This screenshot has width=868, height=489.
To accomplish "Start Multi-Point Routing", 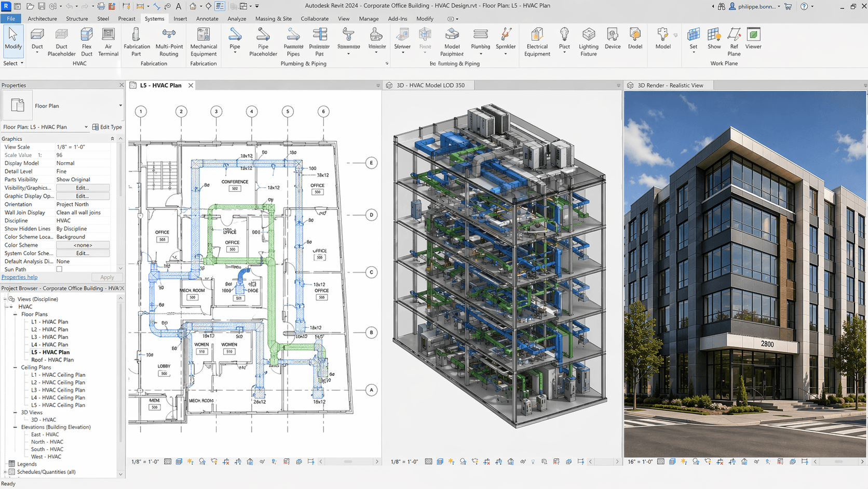I will pyautogui.click(x=169, y=42).
